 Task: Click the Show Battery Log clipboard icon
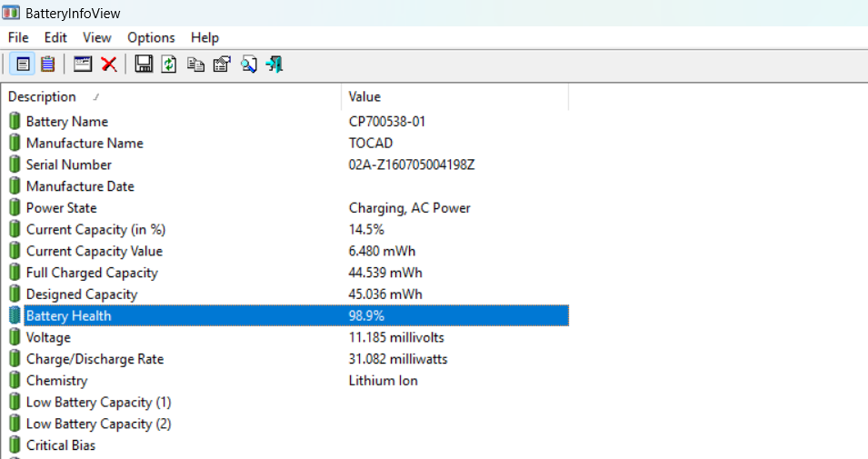point(48,65)
